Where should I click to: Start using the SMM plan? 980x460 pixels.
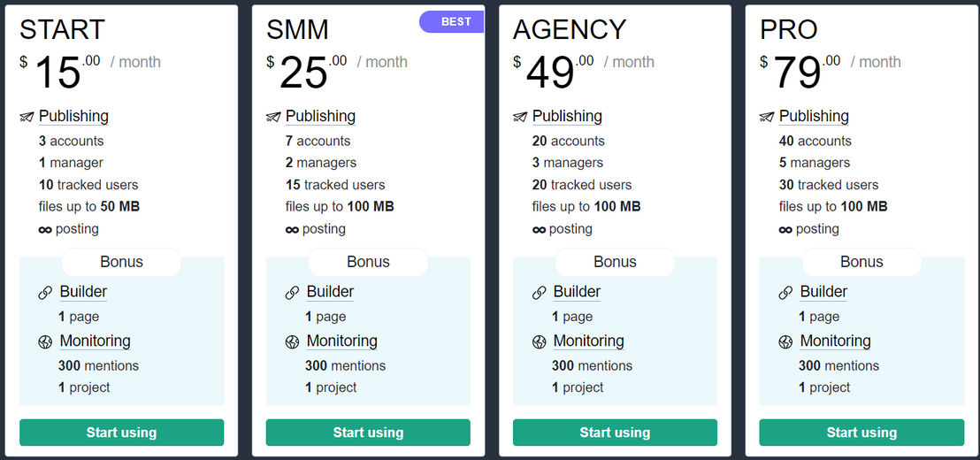(368, 433)
